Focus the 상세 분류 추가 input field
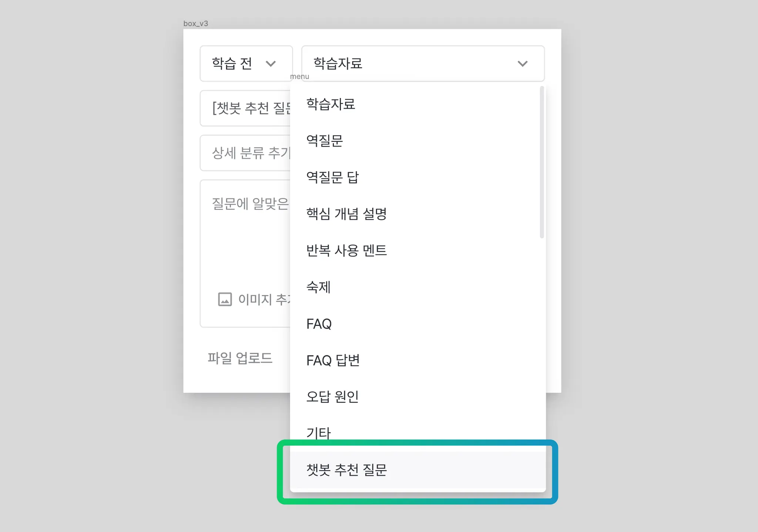This screenshot has height=532, width=758. [244, 153]
